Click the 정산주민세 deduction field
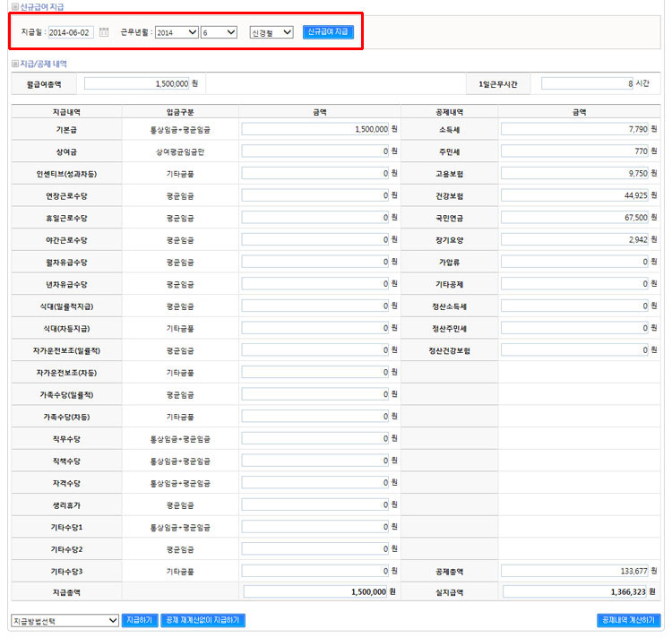Viewport: 672px width, 638px height. click(x=574, y=328)
